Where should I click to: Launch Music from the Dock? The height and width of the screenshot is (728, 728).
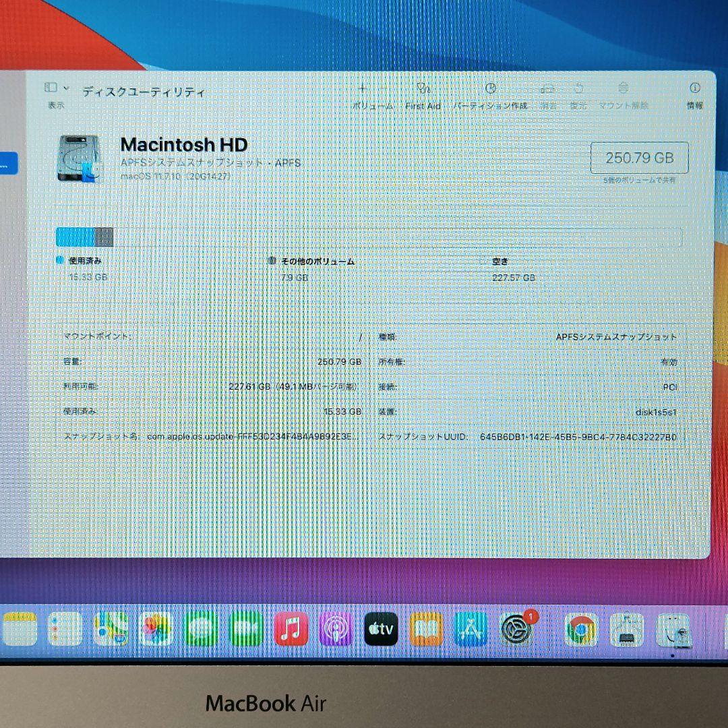291,629
